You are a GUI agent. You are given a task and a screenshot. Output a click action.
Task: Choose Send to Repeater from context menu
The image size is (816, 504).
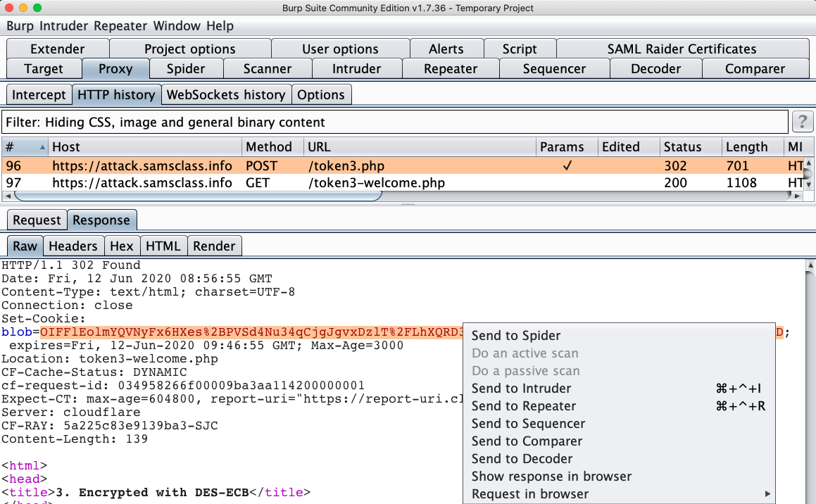tap(524, 406)
